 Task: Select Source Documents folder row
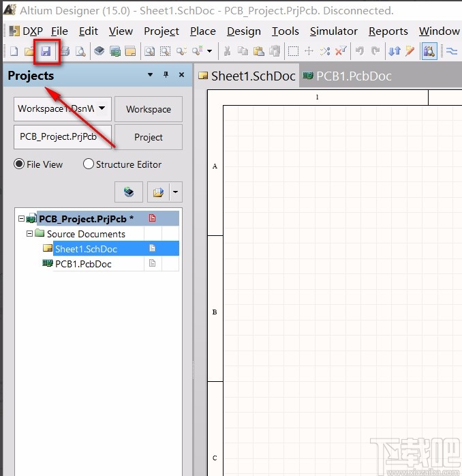click(86, 234)
